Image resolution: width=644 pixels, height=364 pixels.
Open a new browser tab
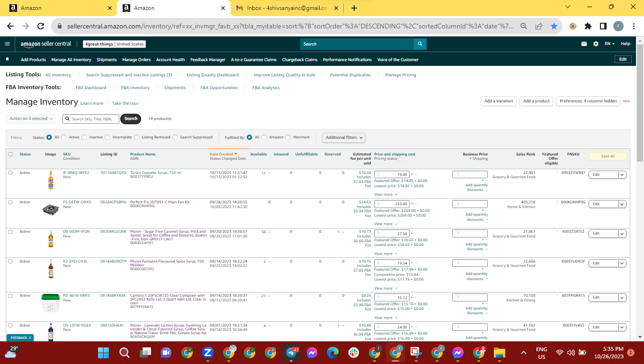(354, 8)
